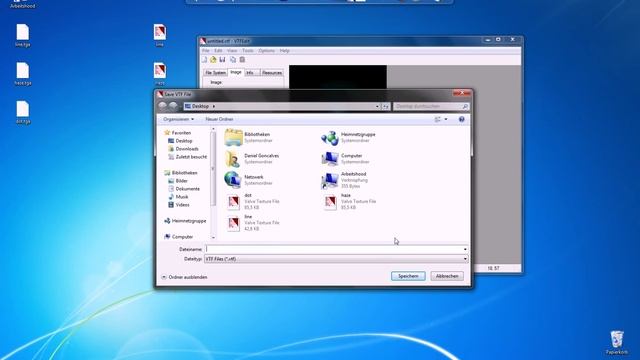Click the Forward arrow in Save dialog
The height and width of the screenshot is (360, 640).
click(173, 106)
